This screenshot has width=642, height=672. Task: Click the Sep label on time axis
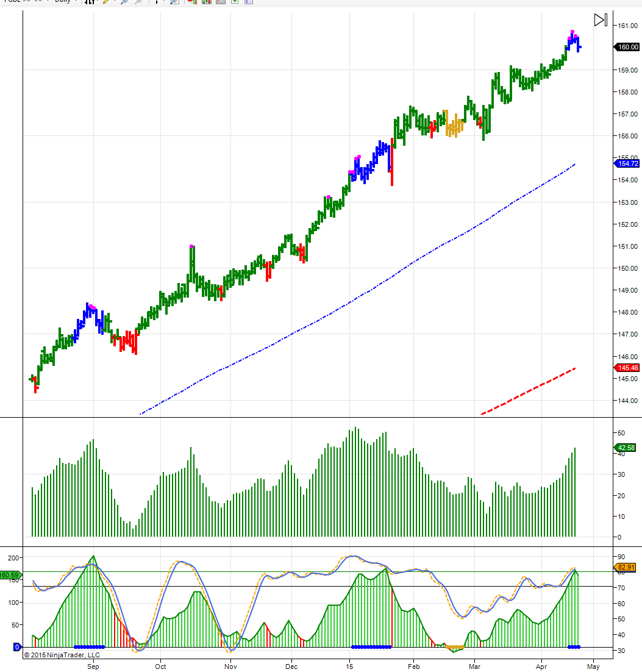tap(93, 667)
